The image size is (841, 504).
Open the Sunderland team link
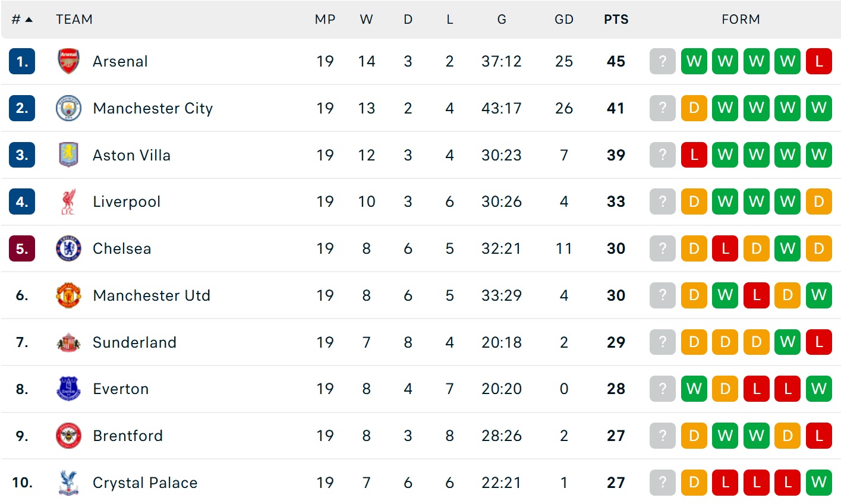[x=134, y=342]
